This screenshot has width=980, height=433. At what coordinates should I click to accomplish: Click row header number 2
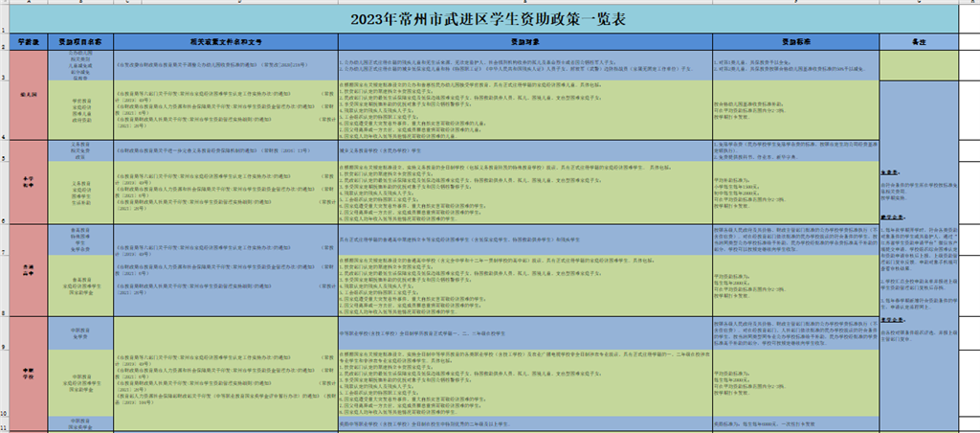tap(5, 42)
